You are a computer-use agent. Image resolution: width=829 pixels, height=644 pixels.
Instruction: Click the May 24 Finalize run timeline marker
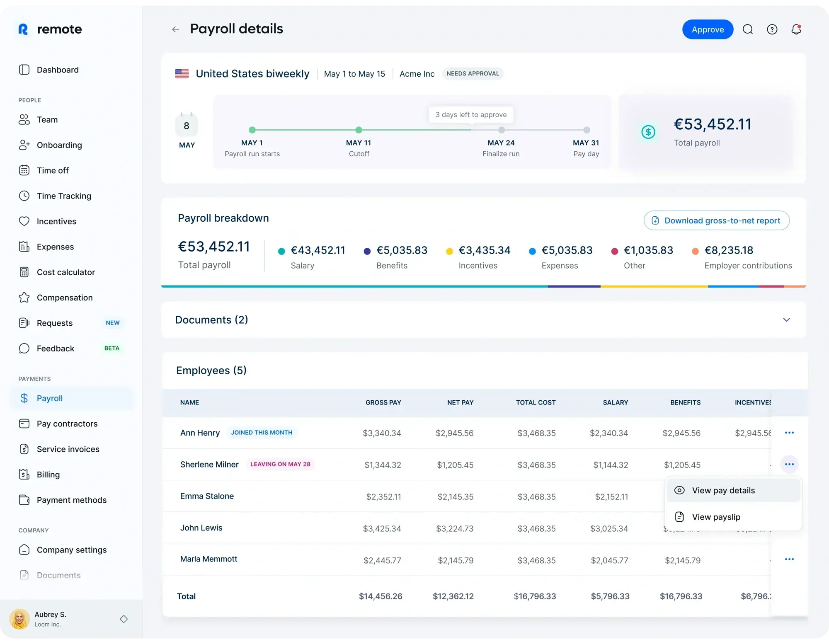coord(501,130)
